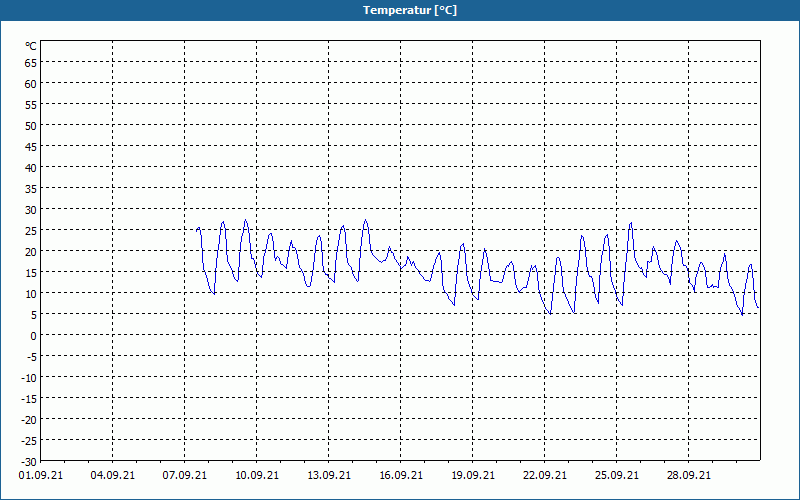Click the 28.09.21 date label
The width and height of the screenshot is (800, 500).
[x=688, y=475]
